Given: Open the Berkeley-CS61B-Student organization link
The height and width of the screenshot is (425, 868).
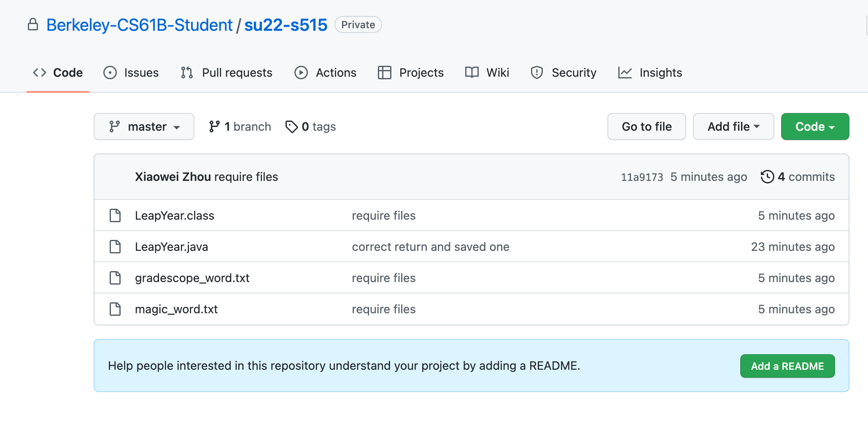Looking at the screenshot, I should [139, 25].
